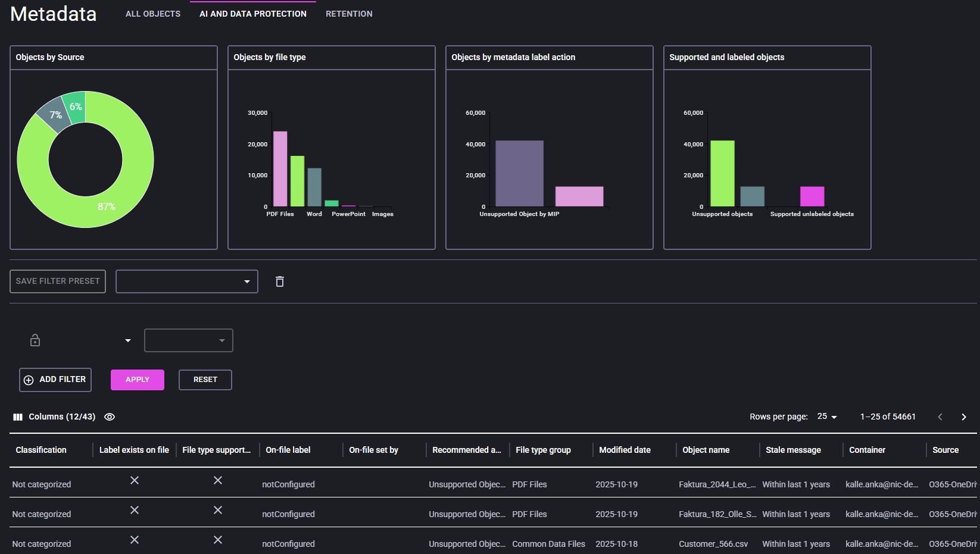Click the Reset button
Screen dimensions: 980x554
[x=205, y=380]
